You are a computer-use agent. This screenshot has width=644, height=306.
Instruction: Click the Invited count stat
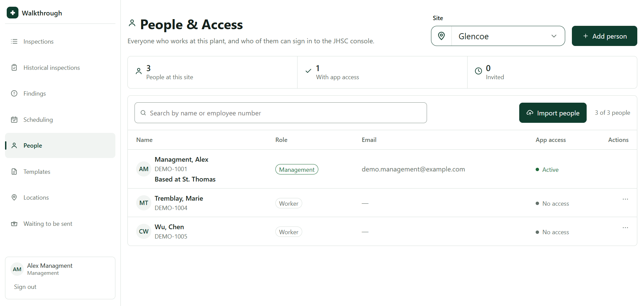tap(552, 72)
